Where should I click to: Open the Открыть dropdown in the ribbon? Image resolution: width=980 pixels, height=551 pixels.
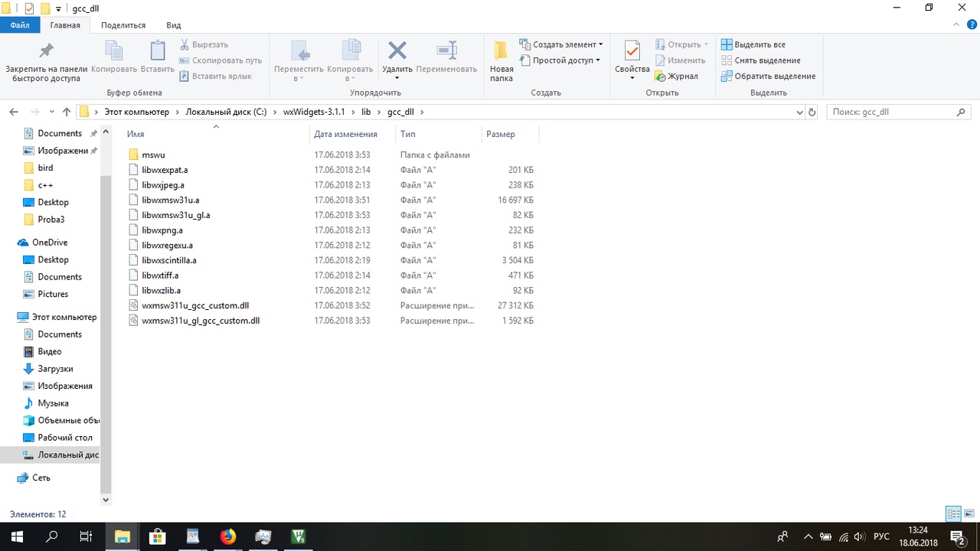[x=682, y=44]
